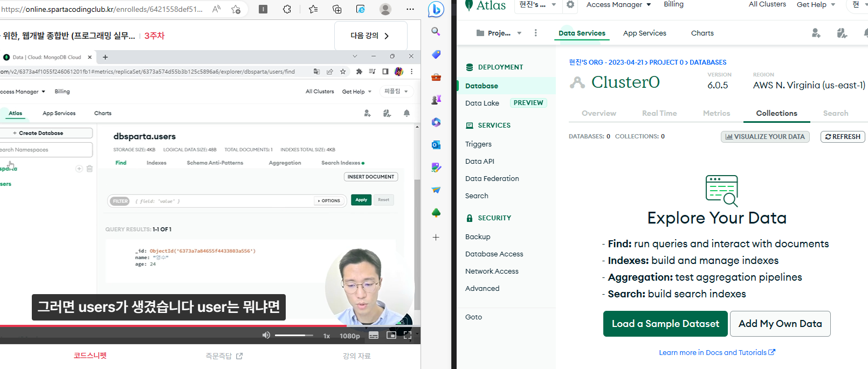The height and width of the screenshot is (369, 868).
Task: Open Learn more in Docs and Tutorials link
Action: coord(717,352)
